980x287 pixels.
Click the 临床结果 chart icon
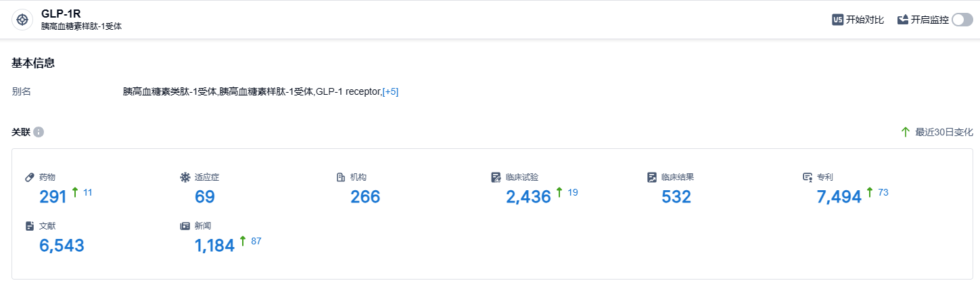651,177
